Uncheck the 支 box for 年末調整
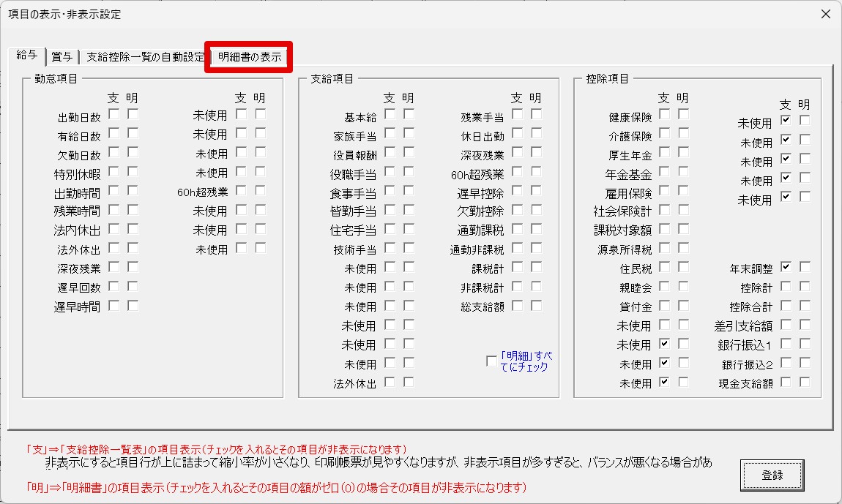Screen dimensions: 842x504 pos(786,267)
